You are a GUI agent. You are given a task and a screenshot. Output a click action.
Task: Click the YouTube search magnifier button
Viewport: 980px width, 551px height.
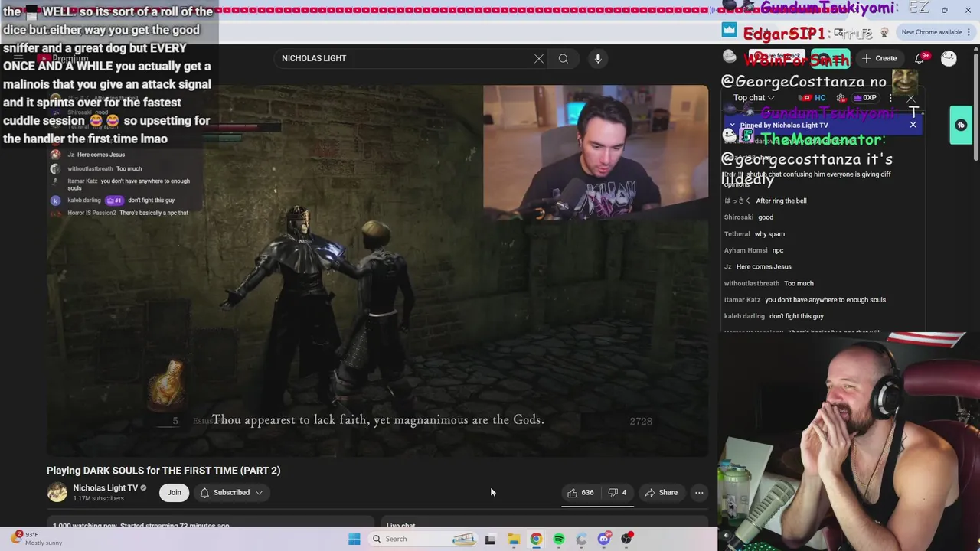(563, 58)
